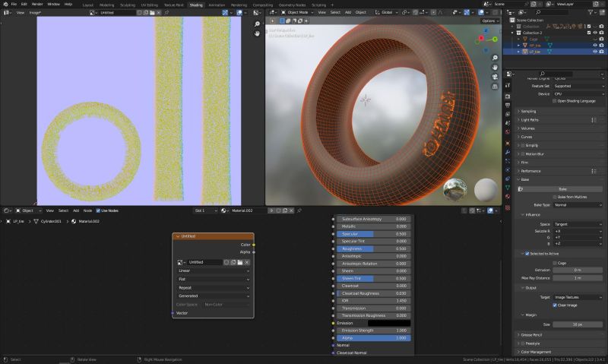Image resolution: width=608 pixels, height=364 pixels.
Task: Expand the Performance panel
Action: [530, 171]
